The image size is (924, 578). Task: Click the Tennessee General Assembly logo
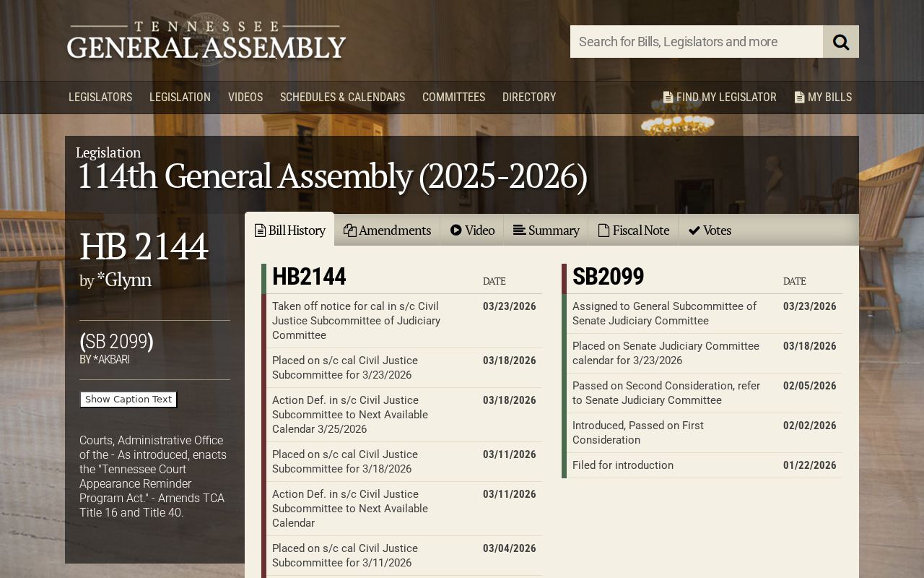(206, 40)
